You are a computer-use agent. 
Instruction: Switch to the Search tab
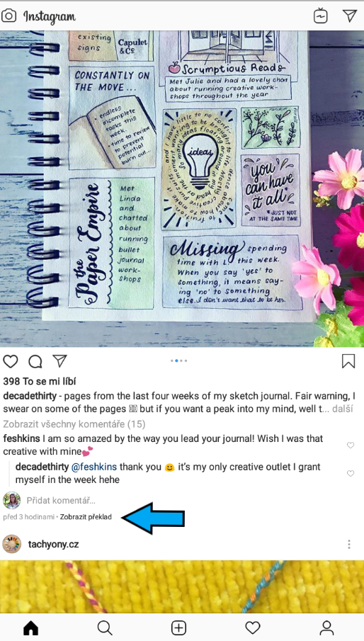pyautogui.click(x=105, y=628)
